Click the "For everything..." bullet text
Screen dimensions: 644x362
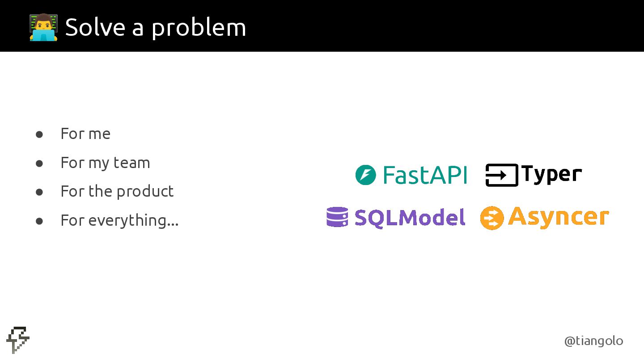point(119,220)
